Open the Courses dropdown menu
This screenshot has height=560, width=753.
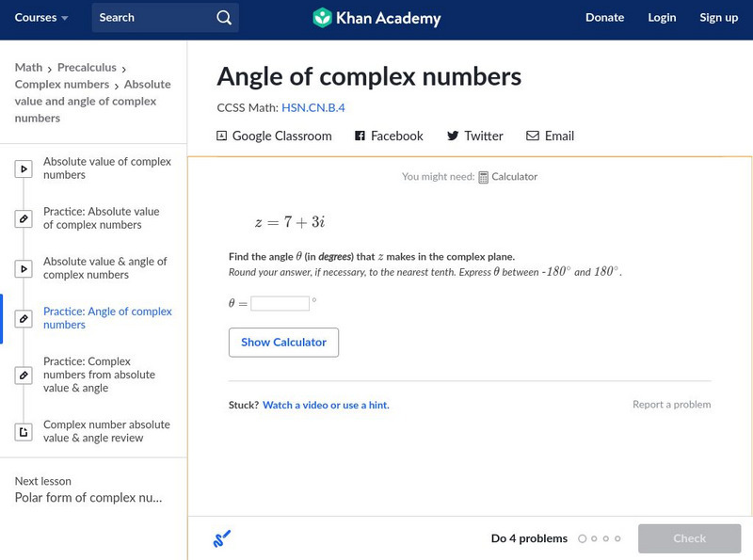point(42,18)
